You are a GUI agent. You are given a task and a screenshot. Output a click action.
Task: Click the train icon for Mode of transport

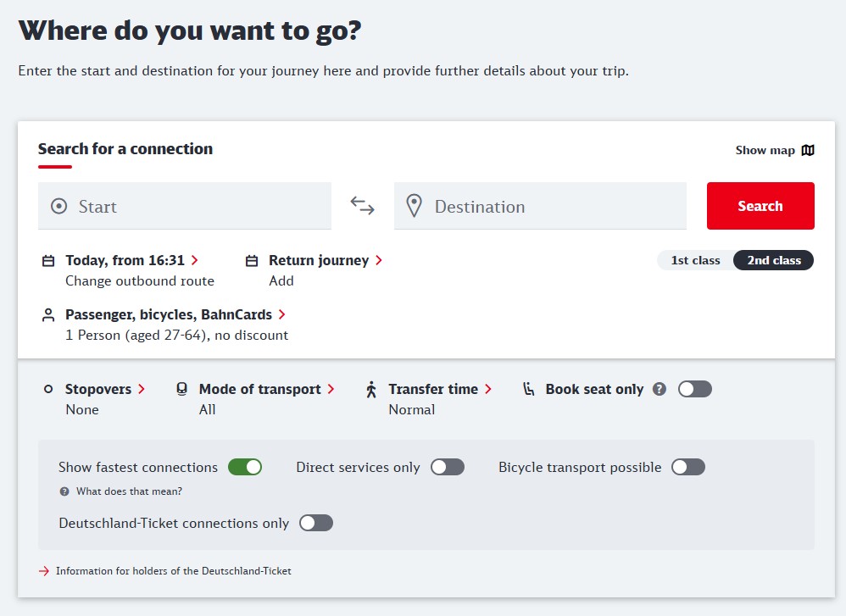tap(181, 389)
